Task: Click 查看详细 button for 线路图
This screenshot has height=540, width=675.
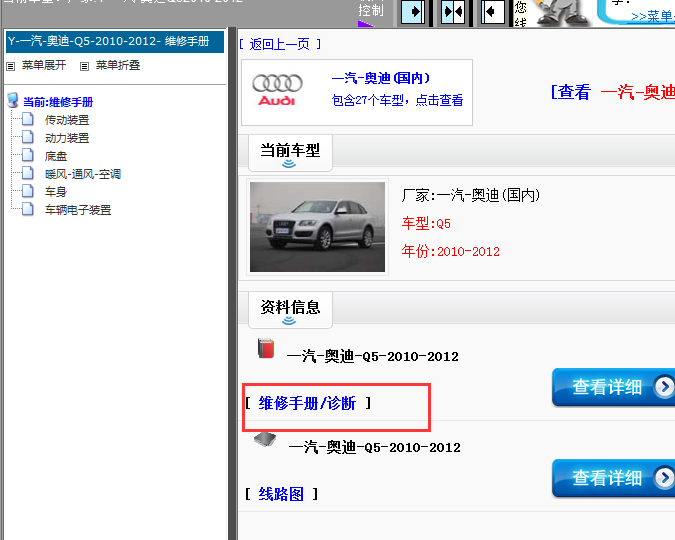Action: pyautogui.click(x=613, y=478)
